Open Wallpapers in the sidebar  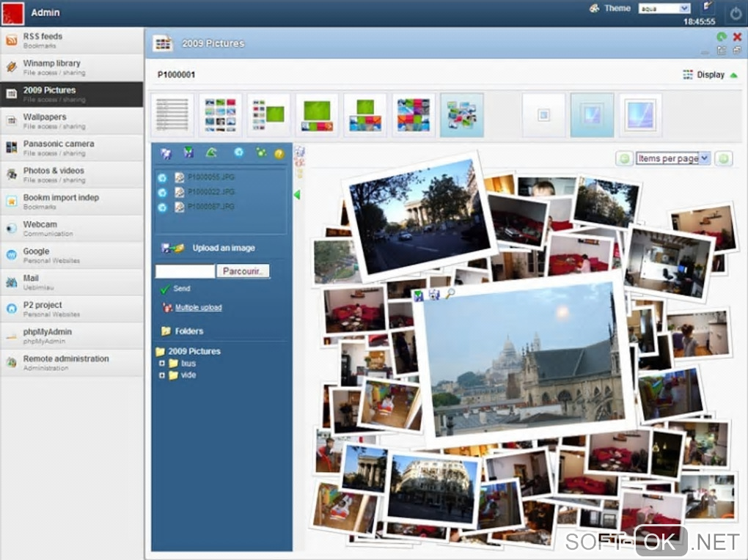[72, 121]
